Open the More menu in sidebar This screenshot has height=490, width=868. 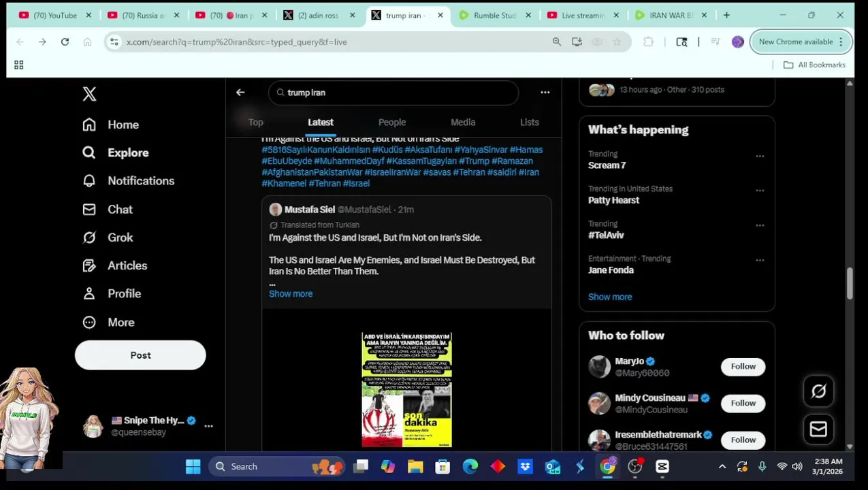(109, 322)
